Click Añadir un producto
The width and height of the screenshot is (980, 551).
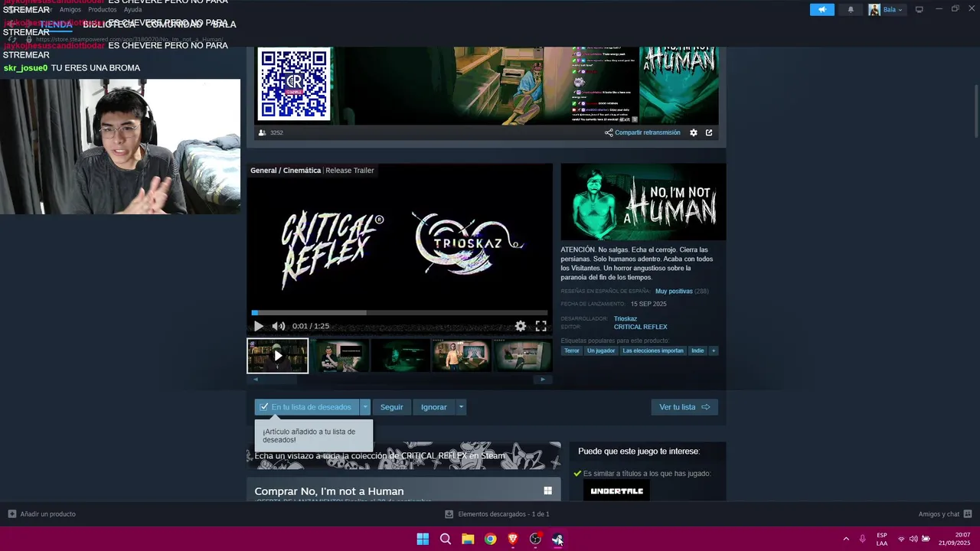pyautogui.click(x=41, y=514)
